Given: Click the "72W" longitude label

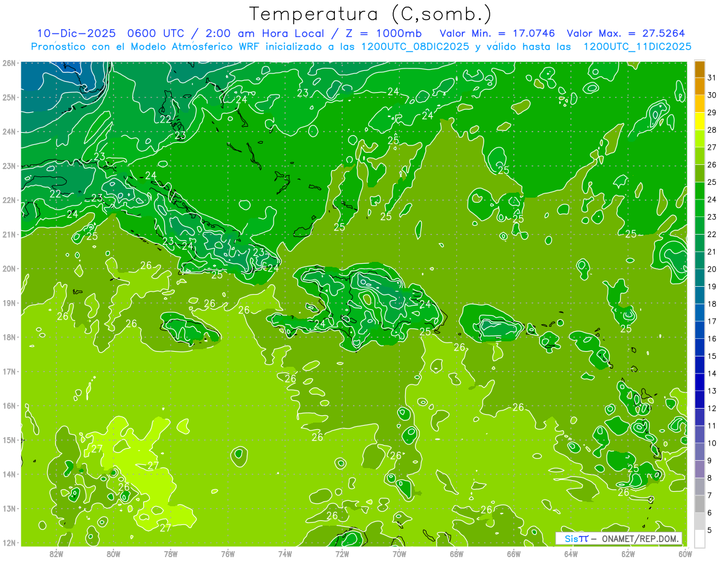Looking at the screenshot, I should tap(342, 554).
